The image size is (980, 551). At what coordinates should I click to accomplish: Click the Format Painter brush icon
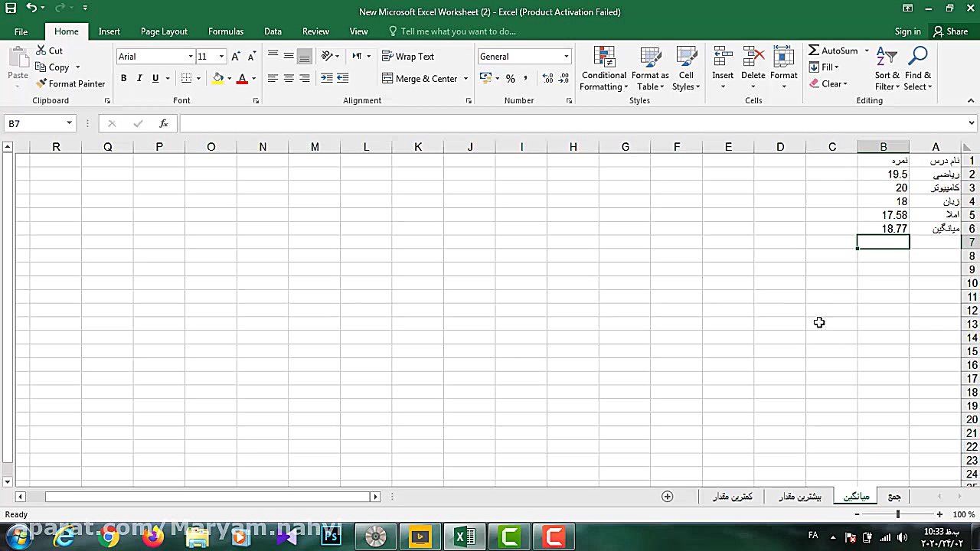coord(41,83)
